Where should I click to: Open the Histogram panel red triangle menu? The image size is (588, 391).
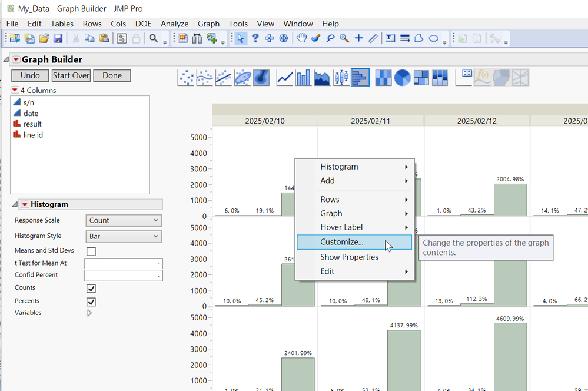click(25, 204)
